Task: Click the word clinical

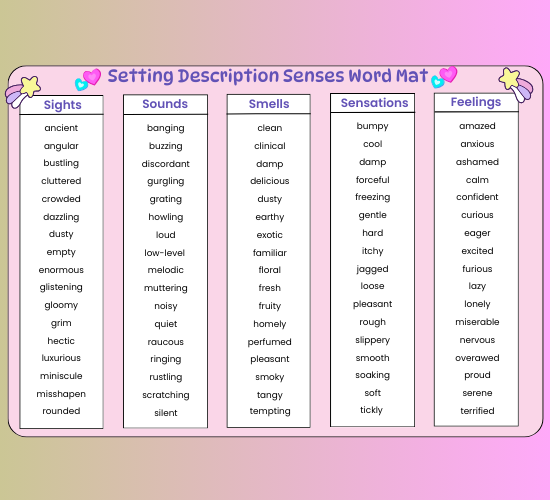Action: [270, 146]
